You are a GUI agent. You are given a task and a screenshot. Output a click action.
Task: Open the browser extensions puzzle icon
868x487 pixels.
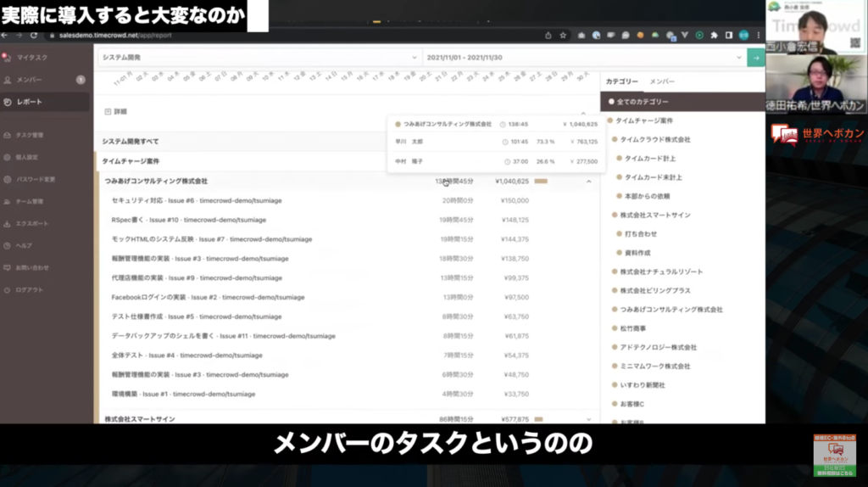point(714,36)
